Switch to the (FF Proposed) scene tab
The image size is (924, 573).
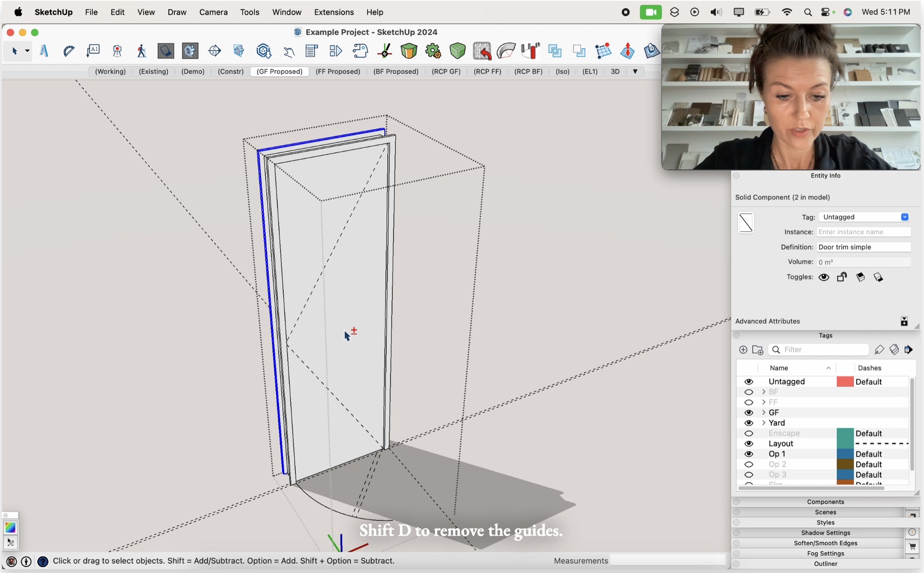coord(338,71)
